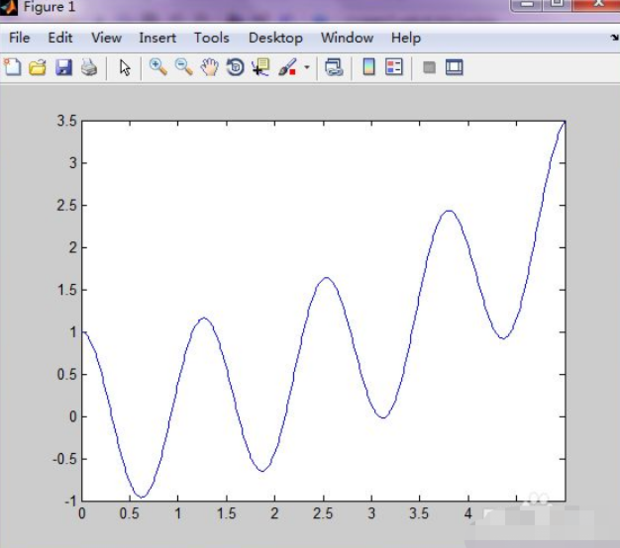Click Show Plot Tools icon
The width and height of the screenshot is (620, 548).
pos(454,67)
